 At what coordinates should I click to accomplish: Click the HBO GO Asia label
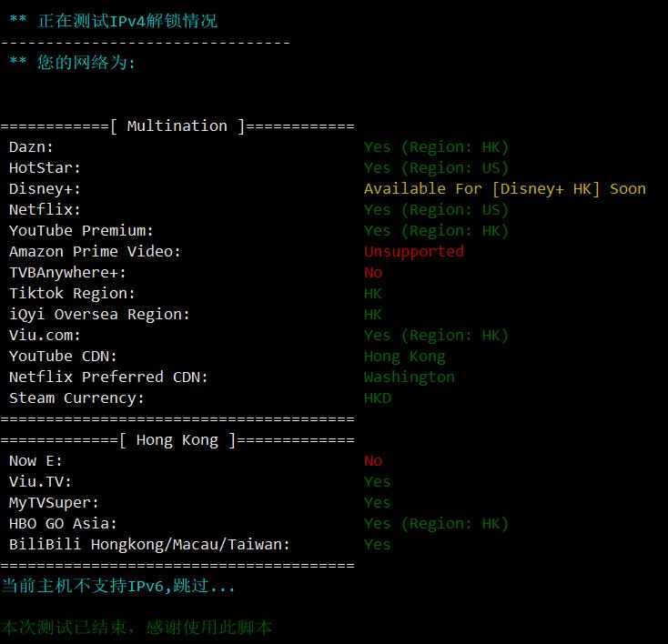click(64, 523)
